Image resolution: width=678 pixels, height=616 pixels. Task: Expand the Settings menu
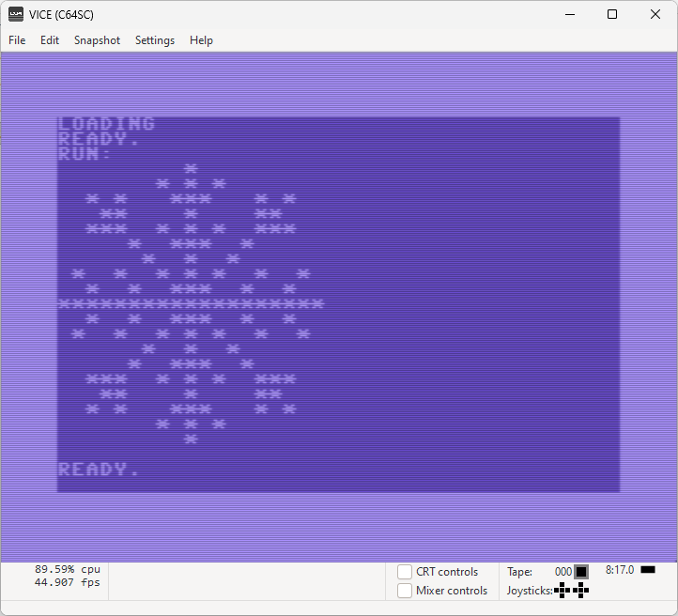155,40
